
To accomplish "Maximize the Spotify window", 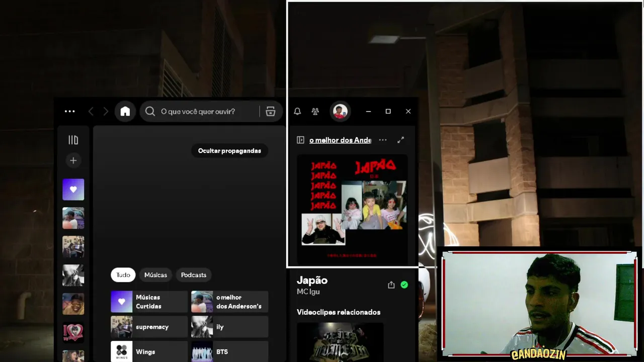I will 388,112.
